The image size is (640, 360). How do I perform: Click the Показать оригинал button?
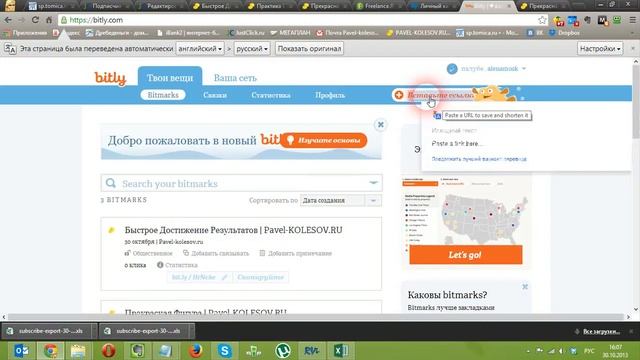(309, 49)
